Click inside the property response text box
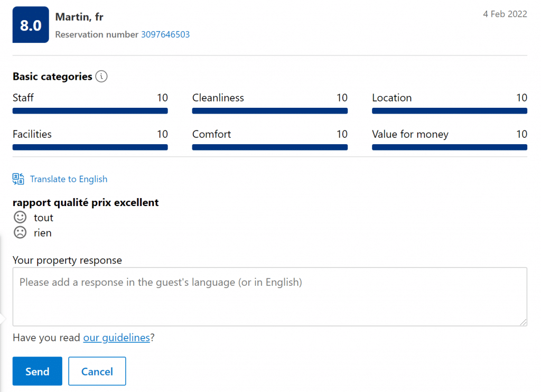Screen dimensions: 541x392 269,296
